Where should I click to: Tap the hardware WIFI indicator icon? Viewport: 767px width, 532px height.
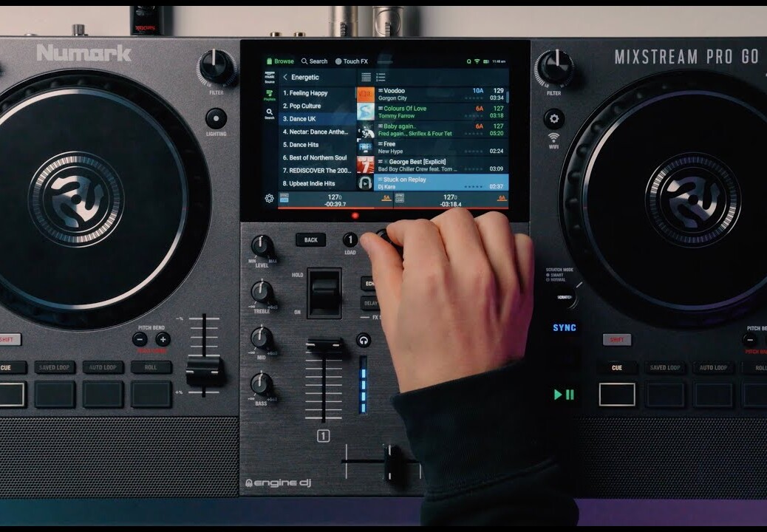553,137
